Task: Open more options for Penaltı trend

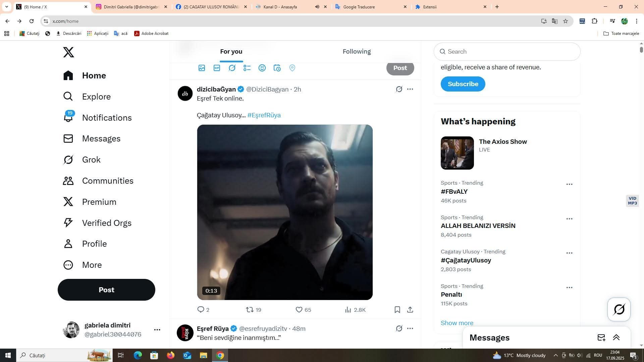Action: click(x=569, y=288)
